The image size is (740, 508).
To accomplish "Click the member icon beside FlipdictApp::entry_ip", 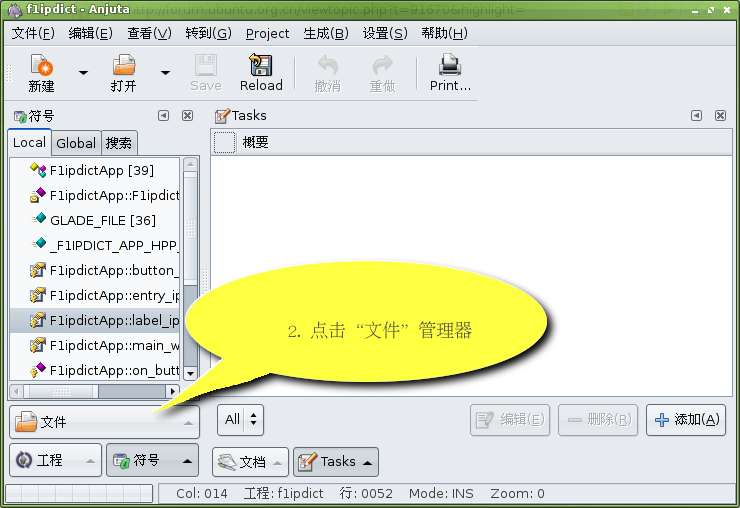I will click(x=38, y=295).
